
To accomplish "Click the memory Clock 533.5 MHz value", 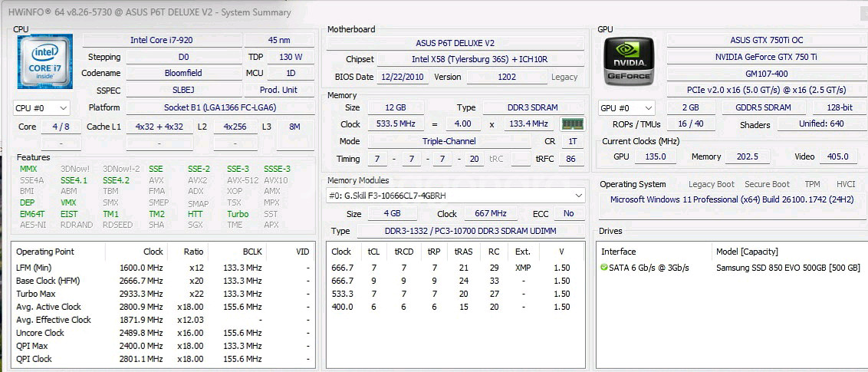I will pos(397,124).
